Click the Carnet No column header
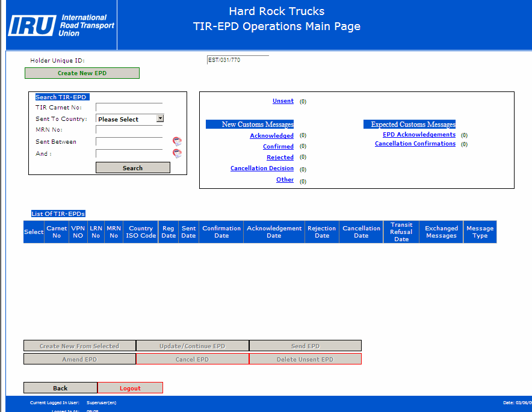 click(x=57, y=232)
